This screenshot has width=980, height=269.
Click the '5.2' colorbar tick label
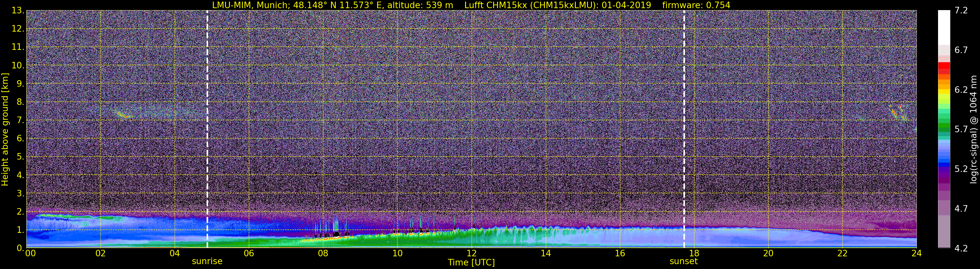click(x=961, y=169)
